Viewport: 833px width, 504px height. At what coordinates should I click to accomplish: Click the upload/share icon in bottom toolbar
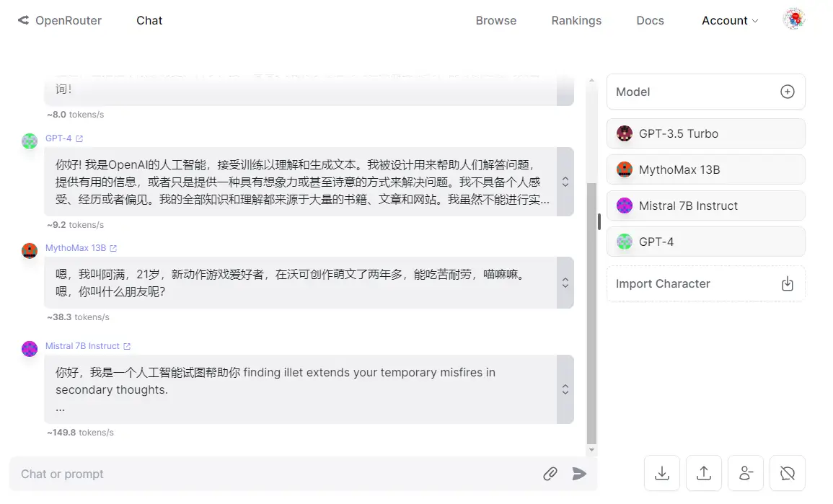coord(703,473)
